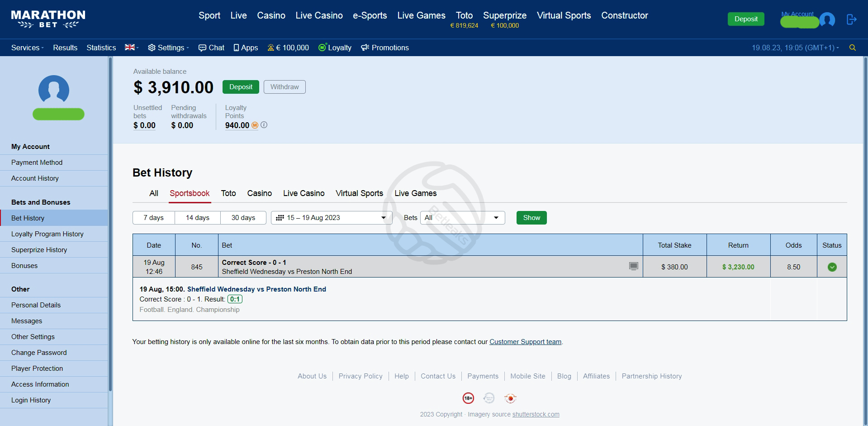Open Player Protection in sidebar
Screen dimensions: 868x426
tap(54, 369)
